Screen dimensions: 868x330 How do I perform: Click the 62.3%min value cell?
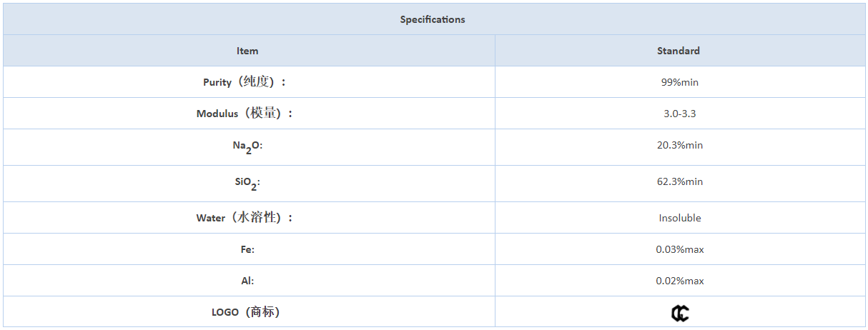[679, 184]
